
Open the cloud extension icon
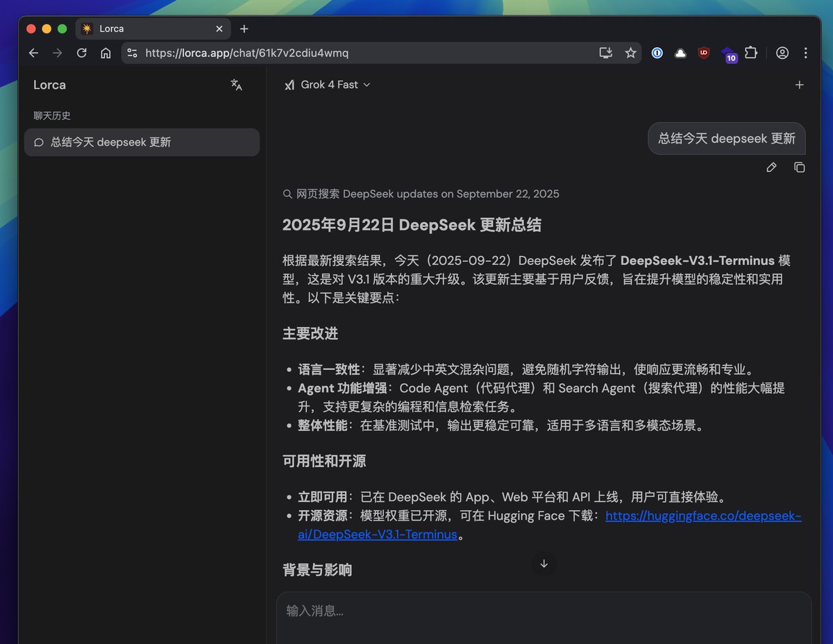click(x=680, y=53)
